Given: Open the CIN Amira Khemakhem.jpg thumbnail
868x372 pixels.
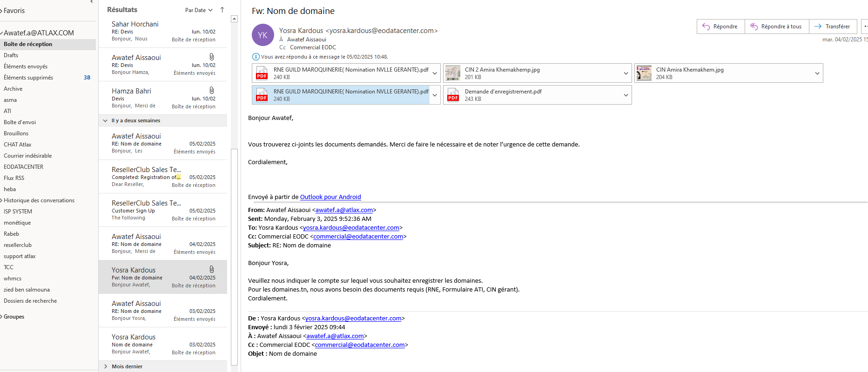Looking at the screenshot, I should pyautogui.click(x=644, y=73).
